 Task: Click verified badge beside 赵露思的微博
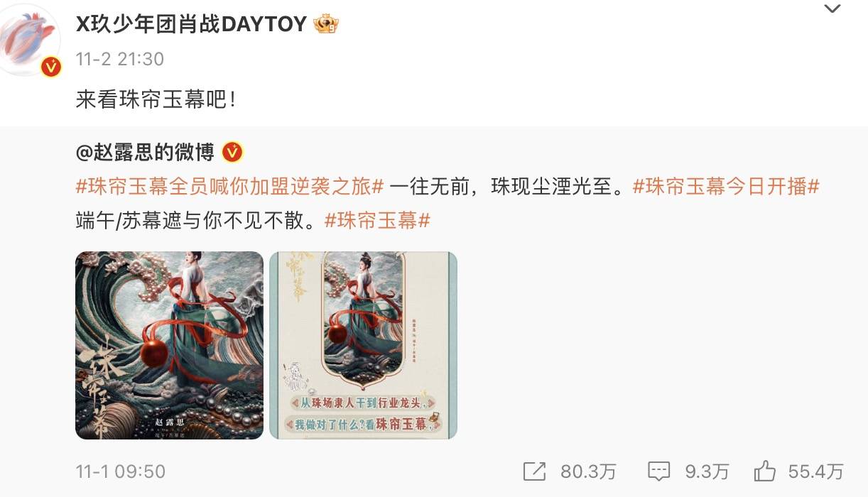[x=233, y=151]
